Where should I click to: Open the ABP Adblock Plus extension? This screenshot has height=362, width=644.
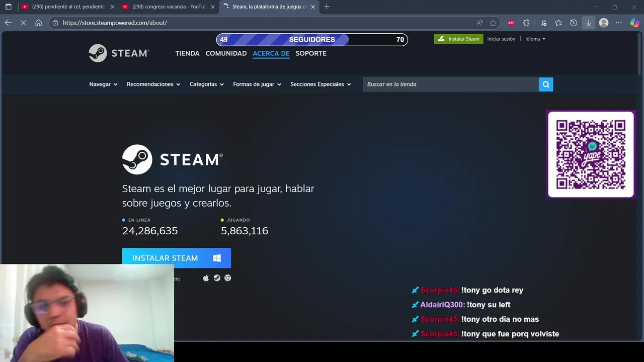(511, 23)
